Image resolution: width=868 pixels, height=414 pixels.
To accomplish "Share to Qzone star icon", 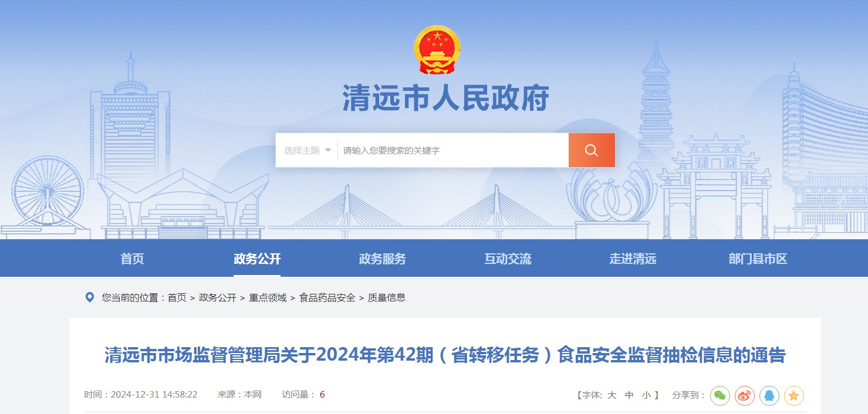I will (x=794, y=395).
